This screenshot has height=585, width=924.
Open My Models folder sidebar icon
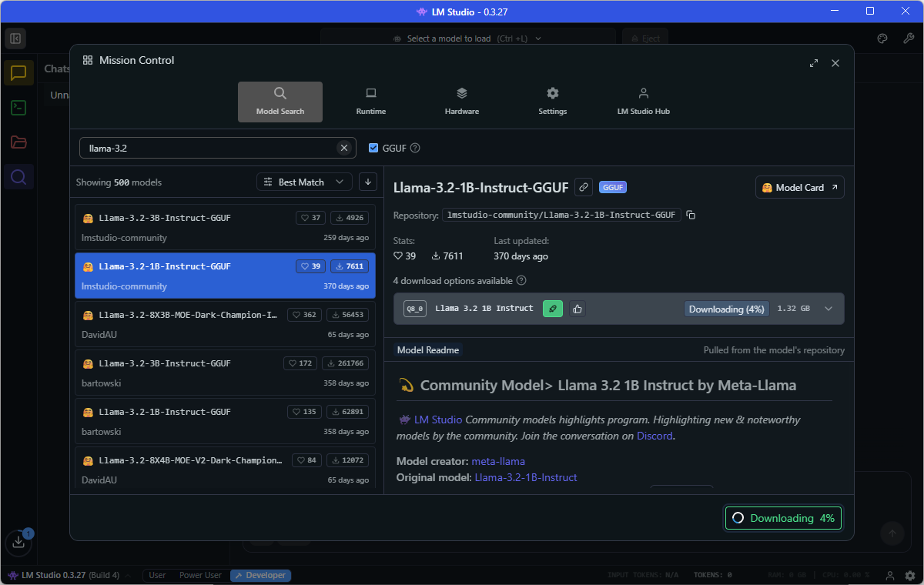coord(18,142)
